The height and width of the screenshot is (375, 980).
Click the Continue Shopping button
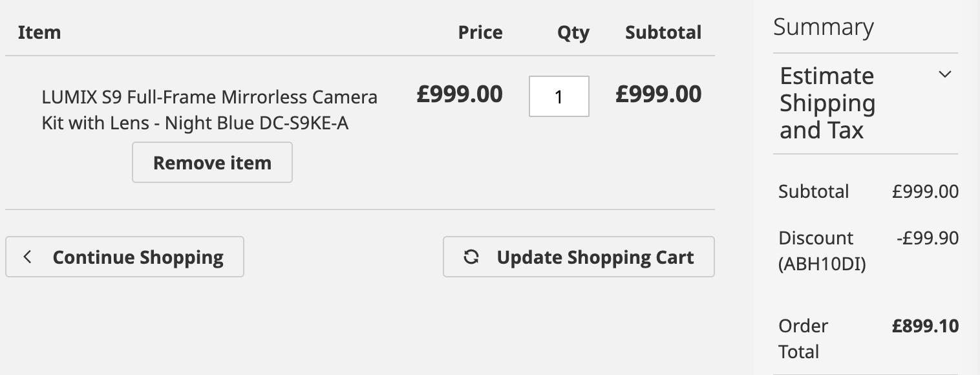click(x=125, y=257)
